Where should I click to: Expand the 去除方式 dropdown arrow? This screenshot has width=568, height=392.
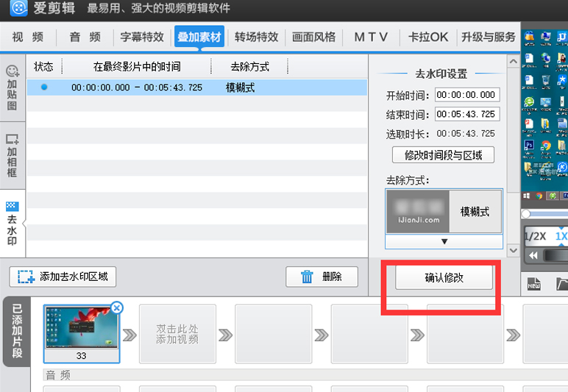[444, 241]
